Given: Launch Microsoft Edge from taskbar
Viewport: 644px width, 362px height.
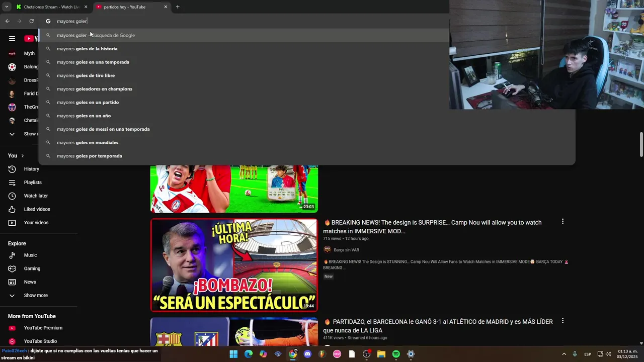Looking at the screenshot, I should click(x=249, y=354).
